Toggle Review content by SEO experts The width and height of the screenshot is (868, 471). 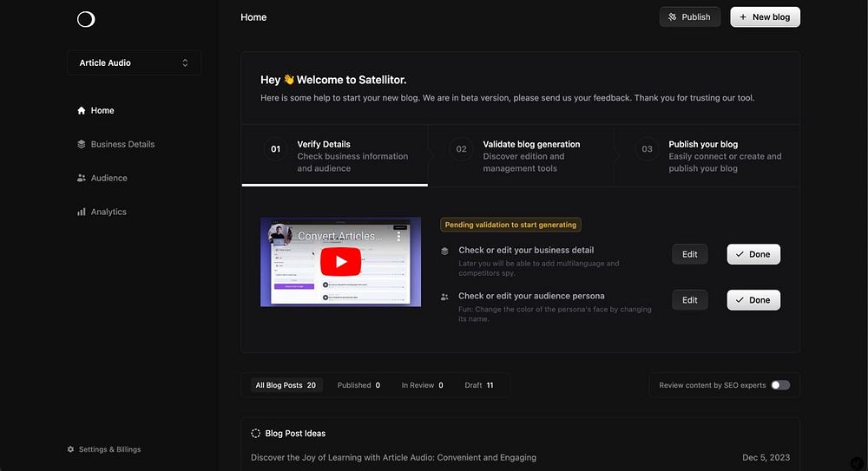click(780, 385)
